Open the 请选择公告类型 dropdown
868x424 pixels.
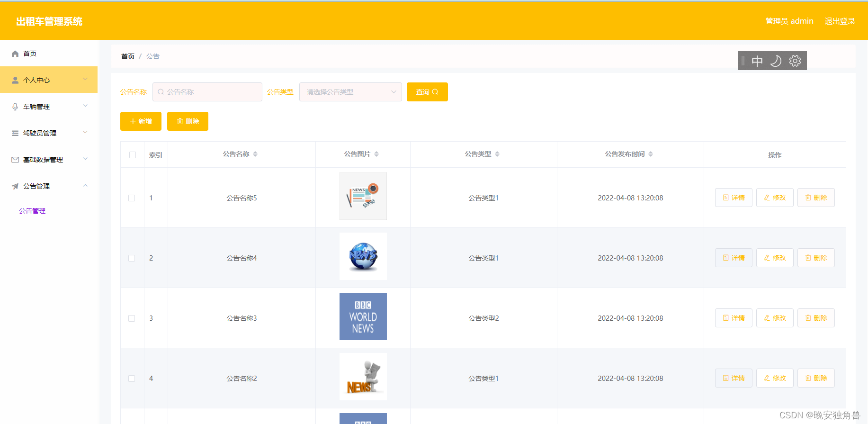coord(350,92)
